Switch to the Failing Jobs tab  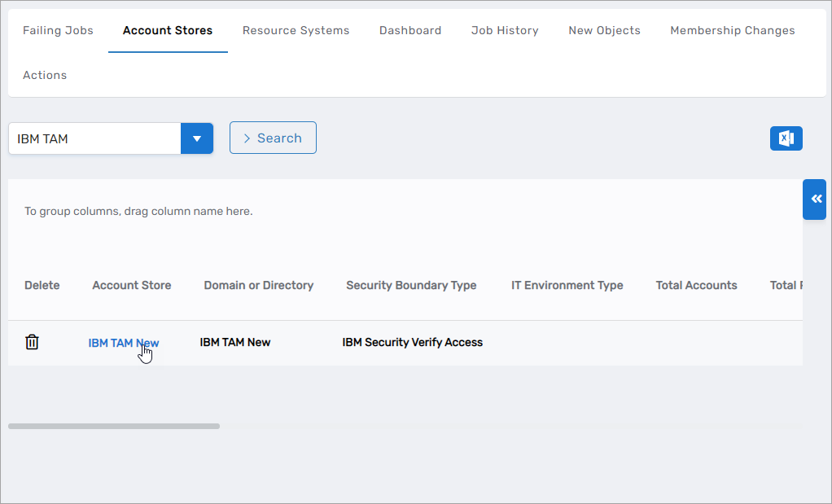[x=58, y=30]
